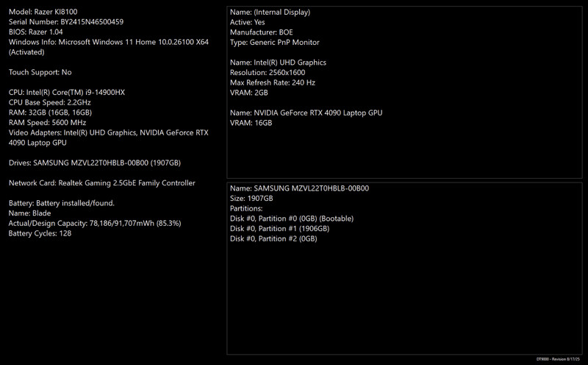
Task: Select Name: (Internal Display) line
Action: click(270, 12)
